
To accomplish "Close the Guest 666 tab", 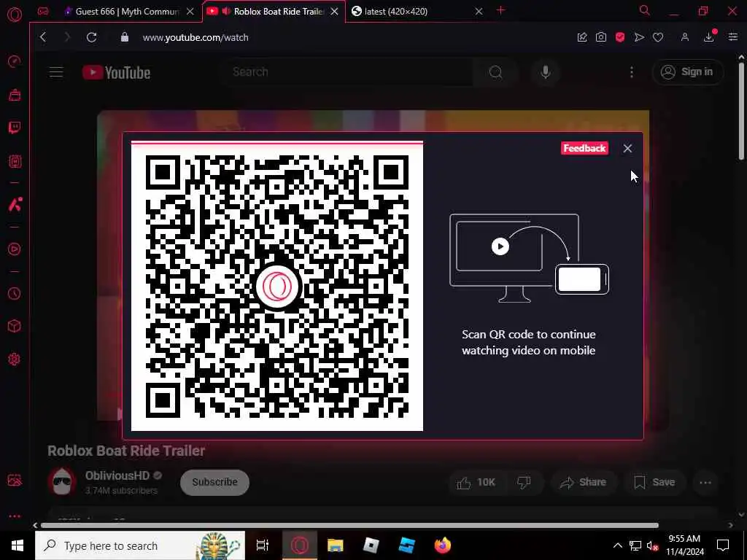I will click(x=190, y=12).
